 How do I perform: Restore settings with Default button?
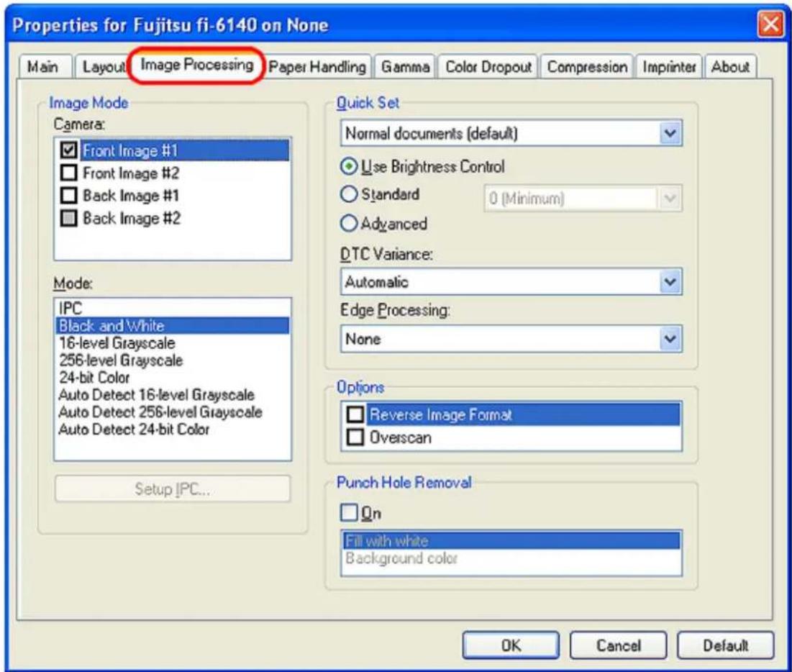tap(725, 645)
